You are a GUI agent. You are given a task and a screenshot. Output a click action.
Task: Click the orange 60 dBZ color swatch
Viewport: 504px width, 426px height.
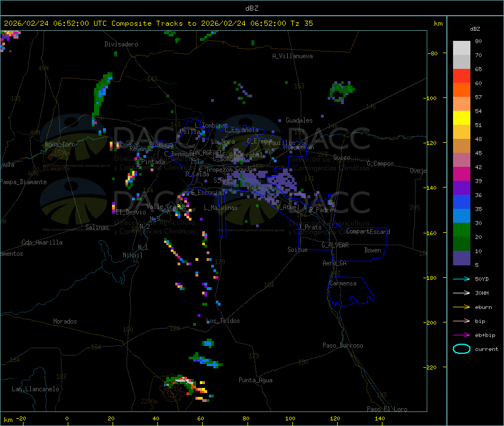click(x=461, y=90)
